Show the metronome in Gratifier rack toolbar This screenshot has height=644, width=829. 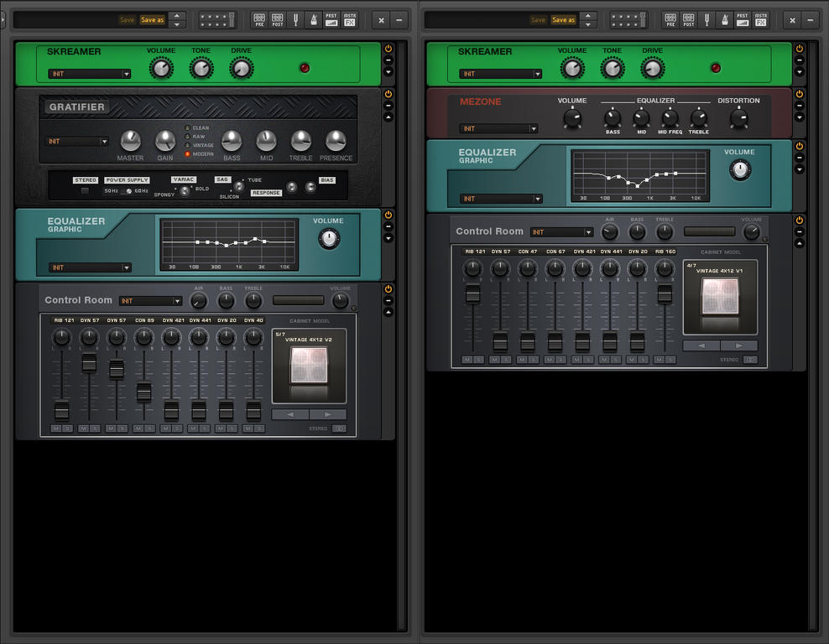314,20
